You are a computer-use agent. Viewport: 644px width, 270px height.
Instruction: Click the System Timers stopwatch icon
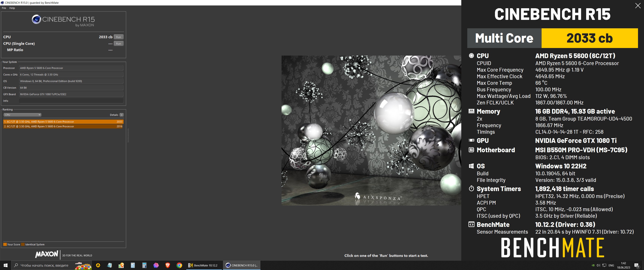tap(471, 188)
